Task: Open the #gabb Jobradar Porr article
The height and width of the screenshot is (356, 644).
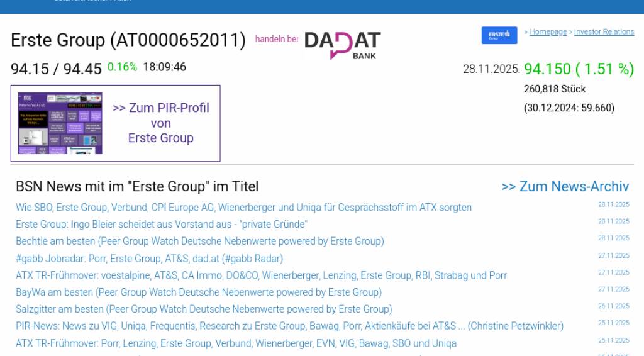Action: tap(149, 259)
